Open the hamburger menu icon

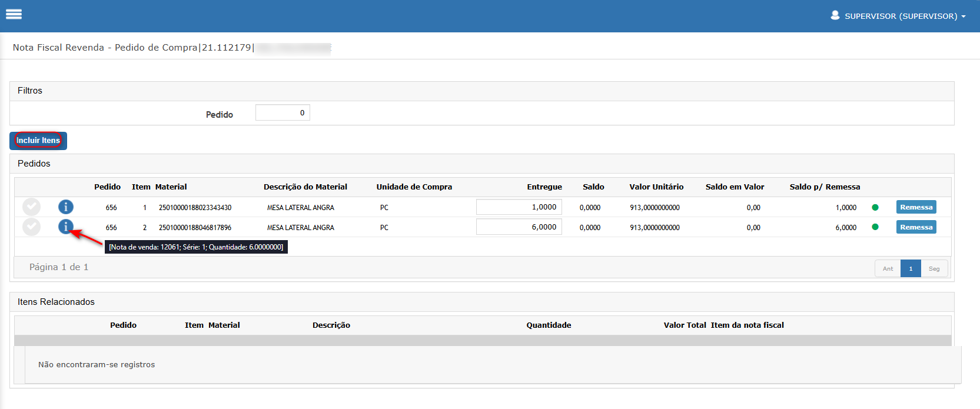coord(14,14)
